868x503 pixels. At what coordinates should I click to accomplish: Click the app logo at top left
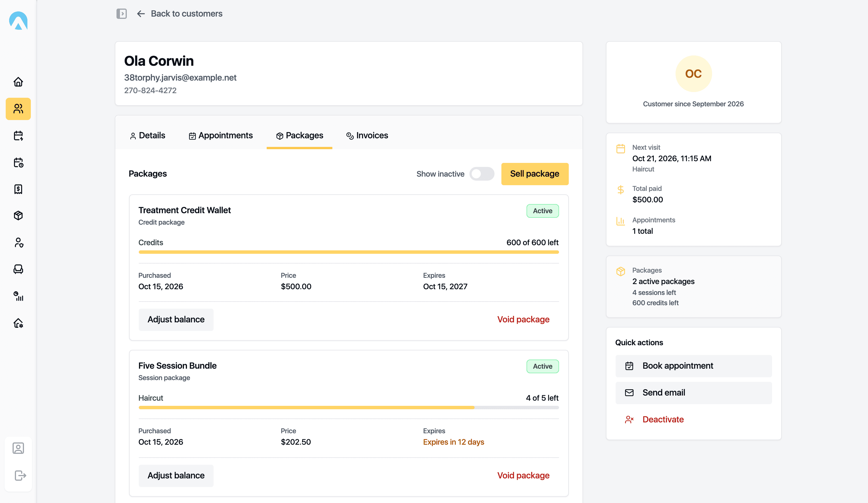18,21
